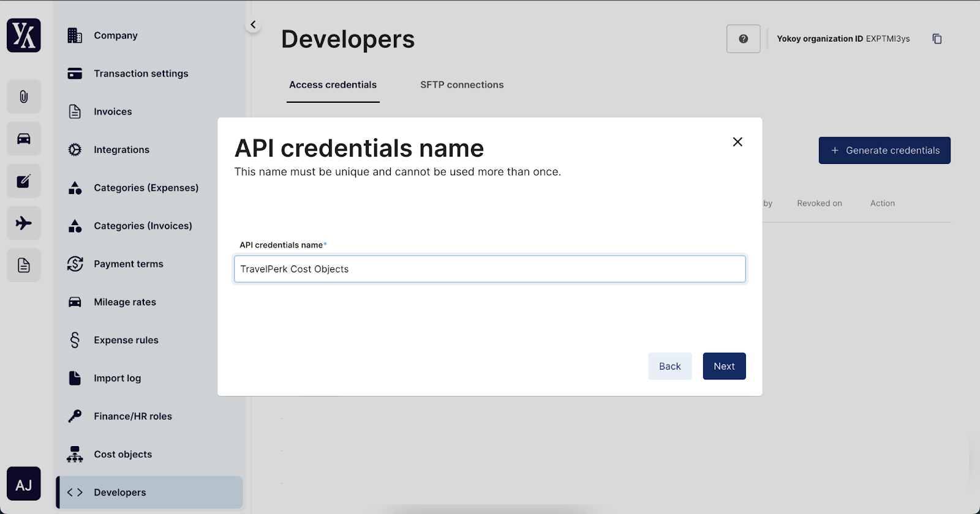Click the Categories (Expenses) shapes icon
Screen dimensions: 980x514
coord(75,188)
